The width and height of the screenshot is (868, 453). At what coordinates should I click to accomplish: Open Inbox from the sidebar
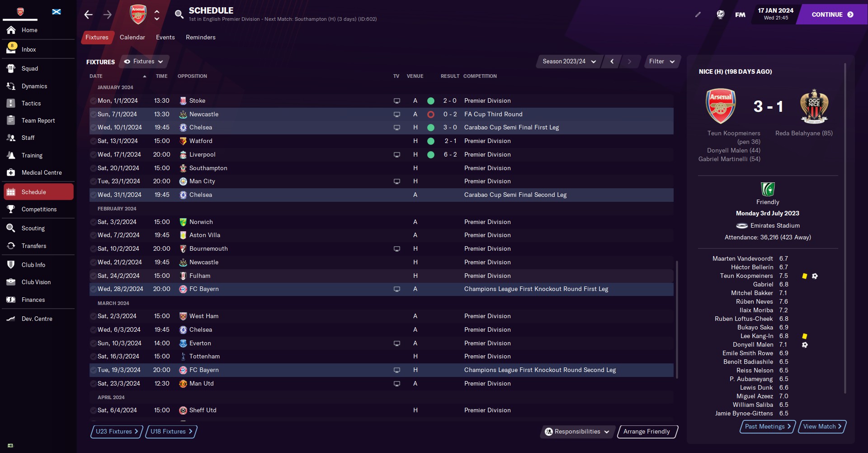pyautogui.click(x=29, y=49)
